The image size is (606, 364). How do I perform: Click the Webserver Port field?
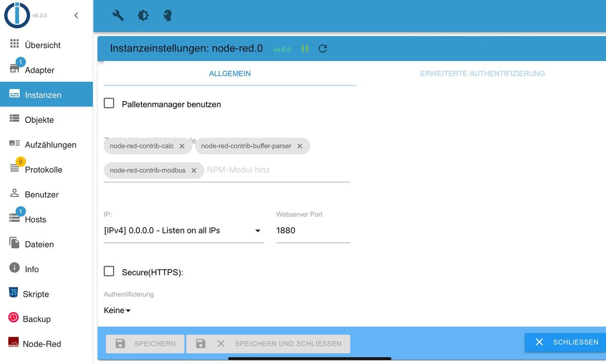coord(313,231)
